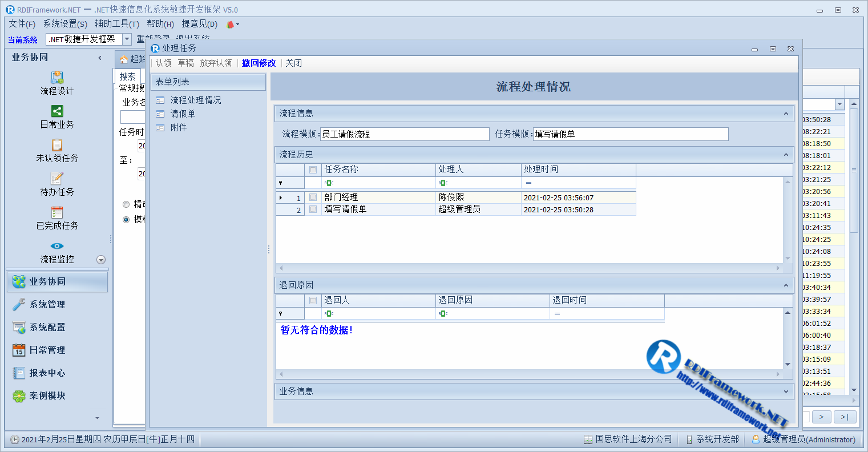Check the 部门经理 row checkbox
The height and width of the screenshot is (452, 868).
click(x=313, y=197)
